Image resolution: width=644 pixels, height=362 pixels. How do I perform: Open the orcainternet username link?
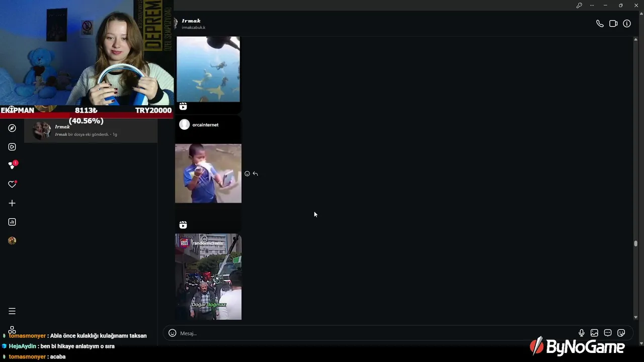(205, 125)
